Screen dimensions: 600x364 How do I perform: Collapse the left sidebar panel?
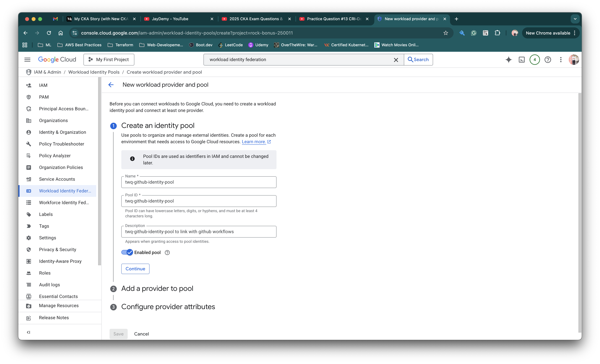click(x=29, y=332)
